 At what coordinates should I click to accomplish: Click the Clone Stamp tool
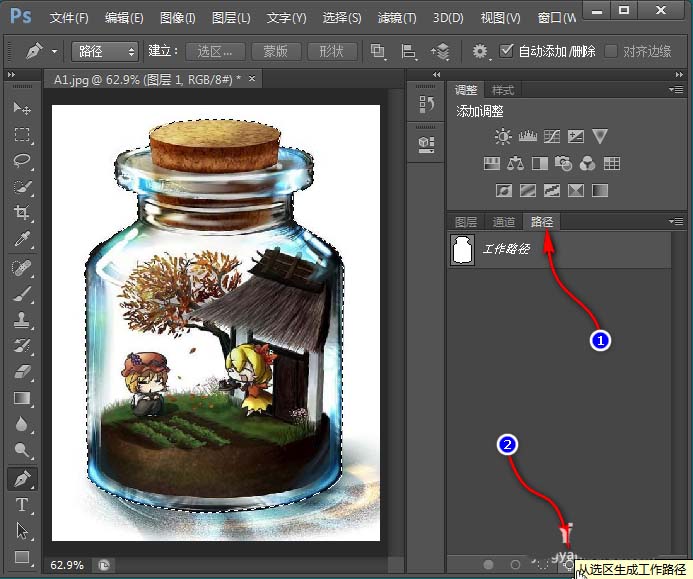(22, 320)
